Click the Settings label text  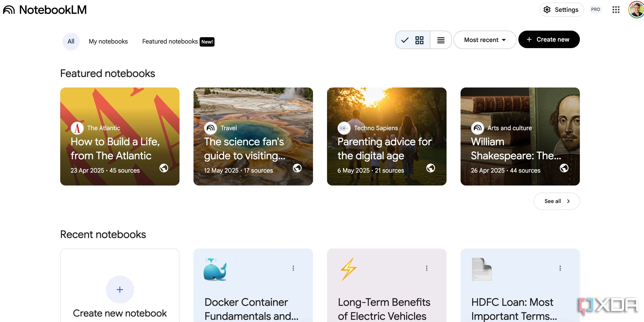click(567, 10)
